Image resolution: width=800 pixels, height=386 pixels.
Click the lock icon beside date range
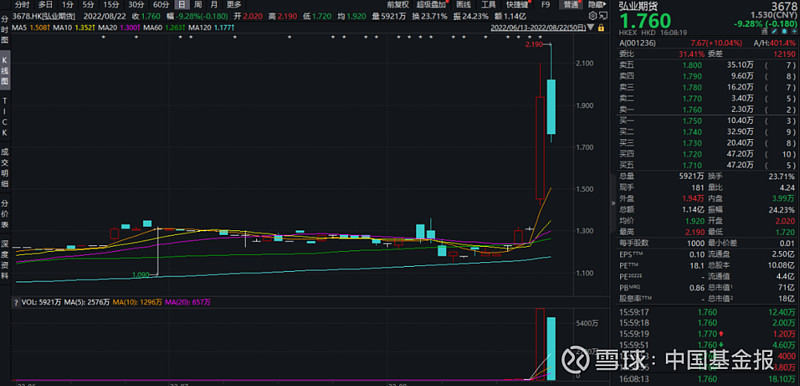tap(601, 28)
